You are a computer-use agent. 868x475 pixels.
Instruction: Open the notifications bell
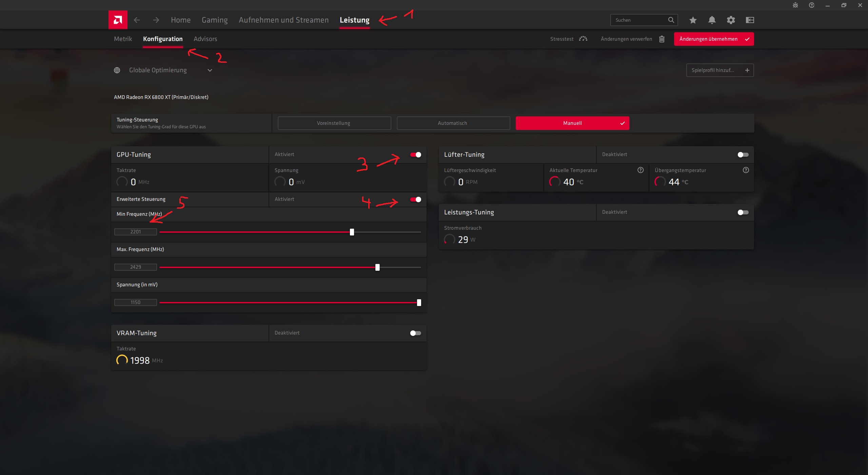click(712, 20)
